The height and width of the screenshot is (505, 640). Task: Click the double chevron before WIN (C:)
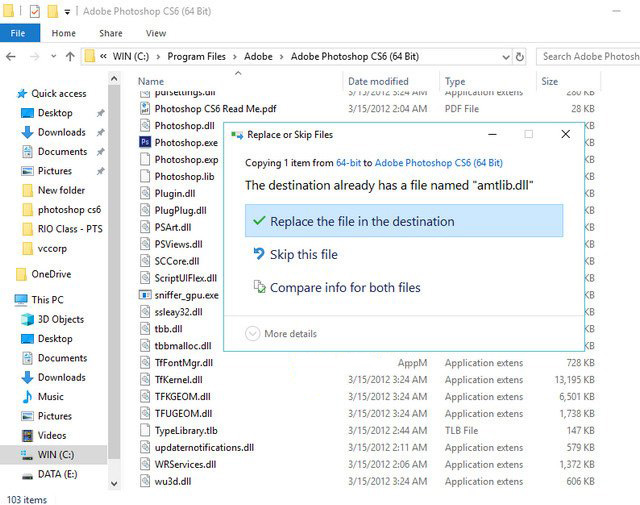[103, 57]
